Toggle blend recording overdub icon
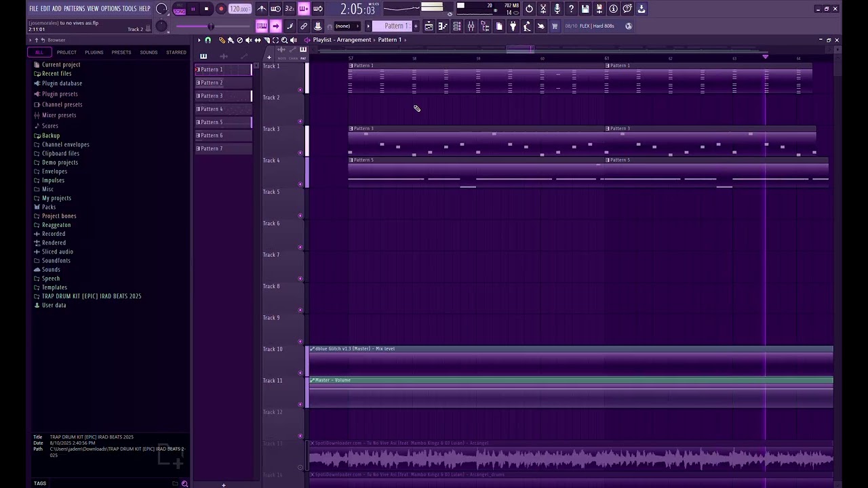 304,9
